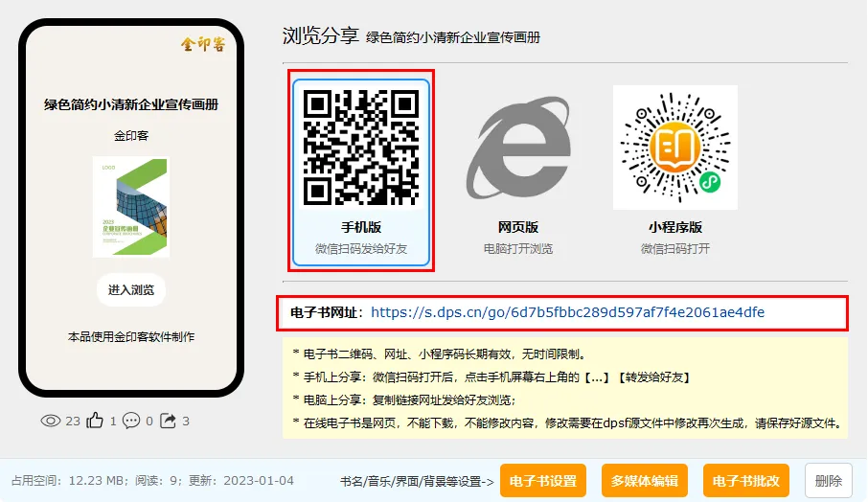Click the comment count 0
868x502 pixels.
click(x=149, y=422)
